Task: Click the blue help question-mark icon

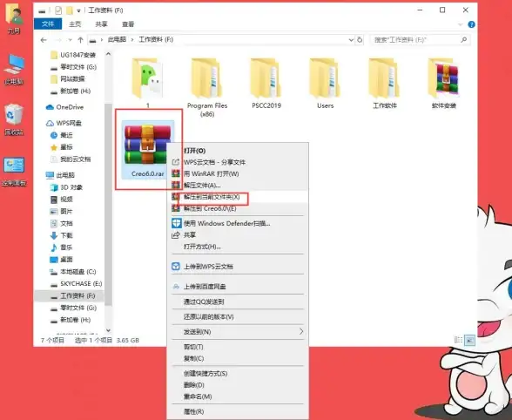Action: point(471,24)
